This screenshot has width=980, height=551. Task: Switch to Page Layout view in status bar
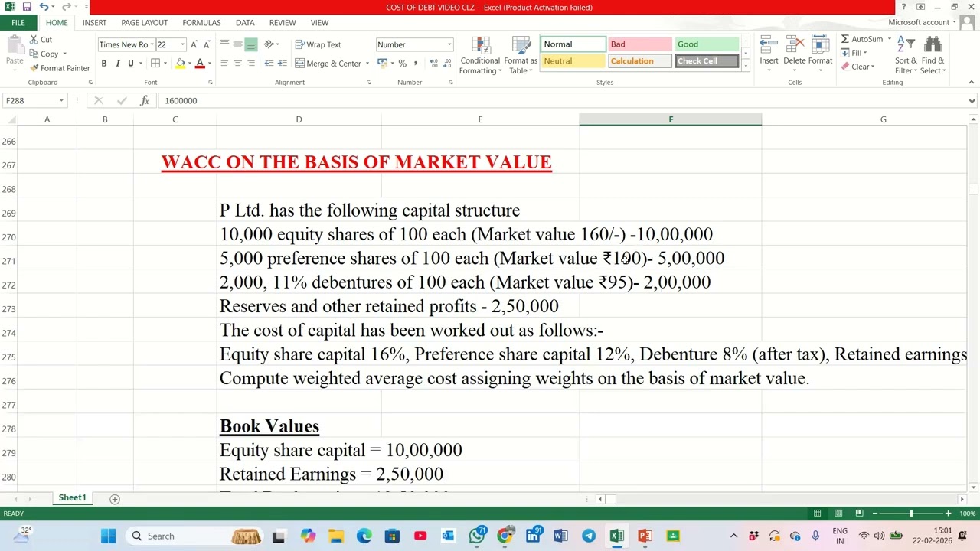click(838, 514)
